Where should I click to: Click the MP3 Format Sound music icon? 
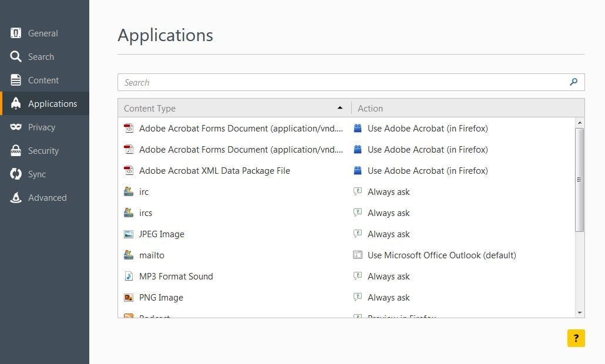(x=129, y=276)
